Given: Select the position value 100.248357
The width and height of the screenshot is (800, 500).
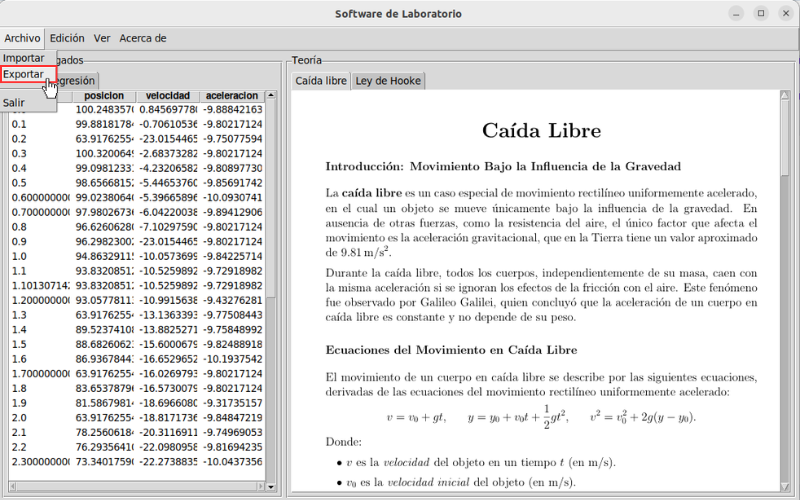Looking at the screenshot, I should [105, 110].
